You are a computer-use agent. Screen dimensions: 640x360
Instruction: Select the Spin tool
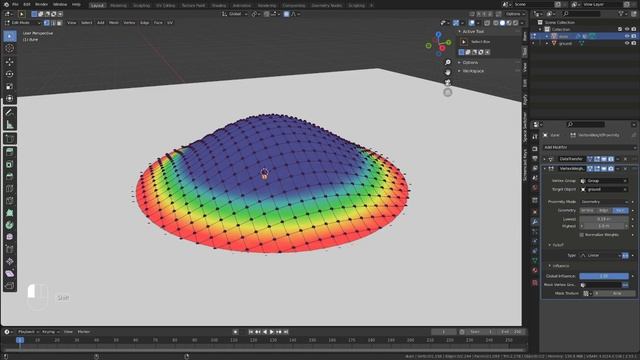point(9,225)
